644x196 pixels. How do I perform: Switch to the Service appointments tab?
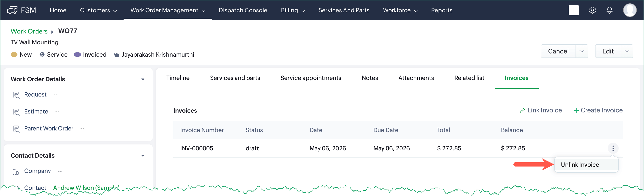[x=311, y=78]
